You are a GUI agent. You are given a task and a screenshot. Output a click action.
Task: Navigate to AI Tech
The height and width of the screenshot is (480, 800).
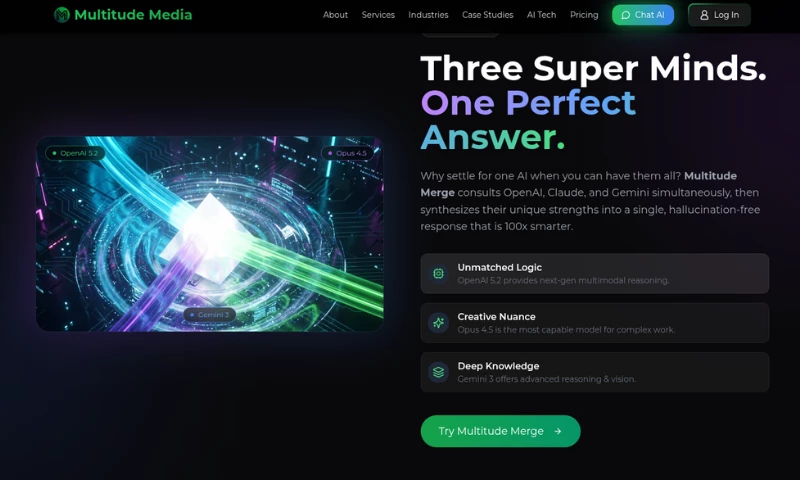[x=541, y=15]
